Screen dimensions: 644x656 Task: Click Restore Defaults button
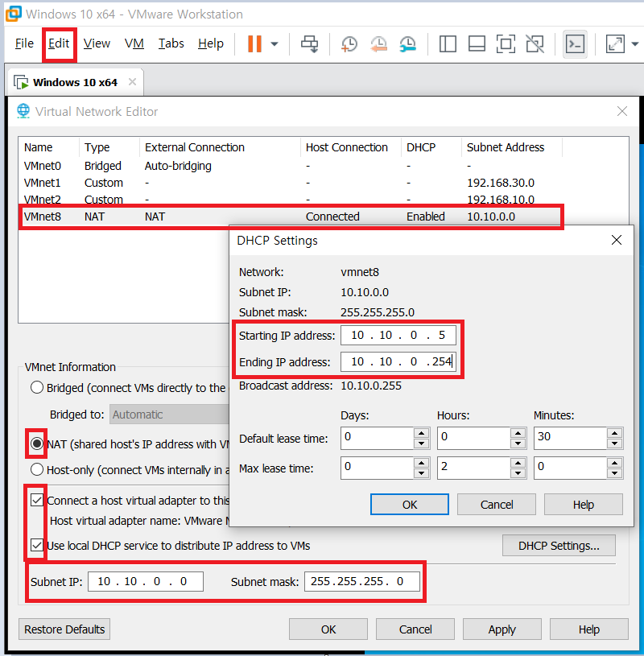(x=64, y=629)
